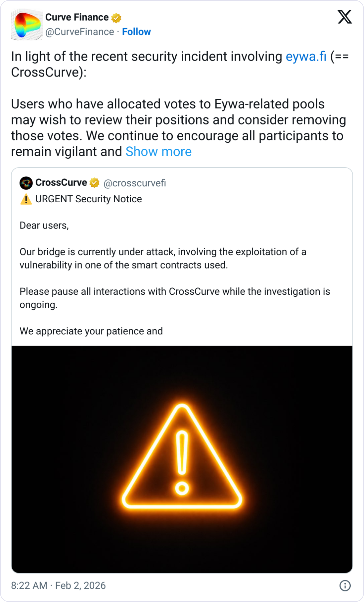Image resolution: width=364 pixels, height=602 pixels.
Task: Select the URGENT Security Notice text
Action: 89,199
